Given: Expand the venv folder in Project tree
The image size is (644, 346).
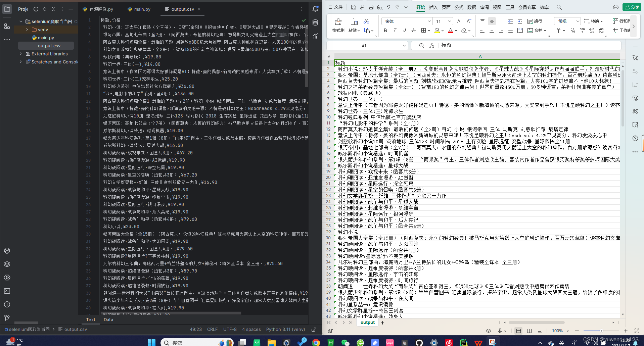Looking at the screenshot, I should 27,30.
